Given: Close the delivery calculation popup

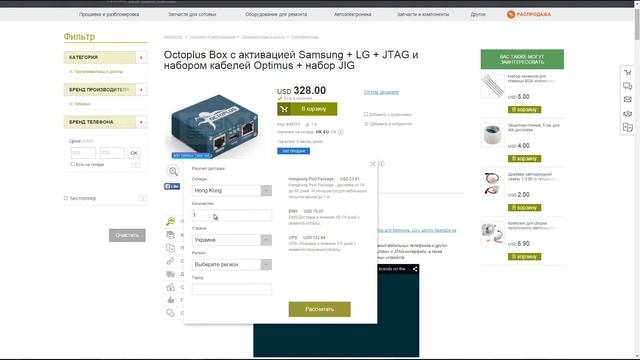Looking at the screenshot, I should 372,164.
